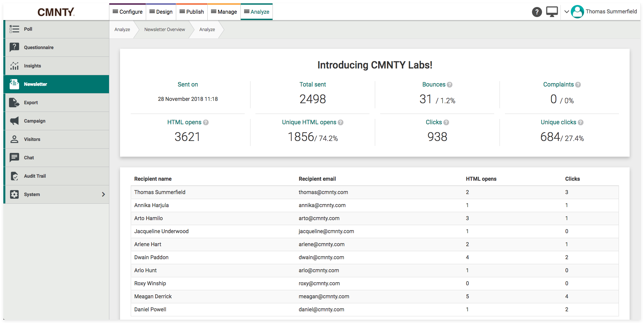The width and height of the screenshot is (644, 323).
Task: Open the Campaign megaphone icon
Action: pyautogui.click(x=14, y=121)
